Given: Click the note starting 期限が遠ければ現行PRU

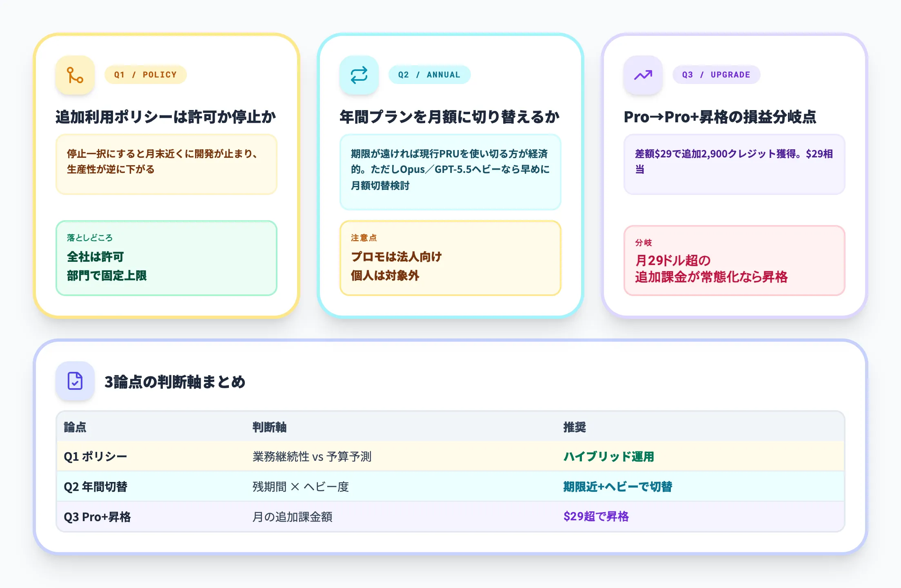Looking at the screenshot, I should click(450, 172).
